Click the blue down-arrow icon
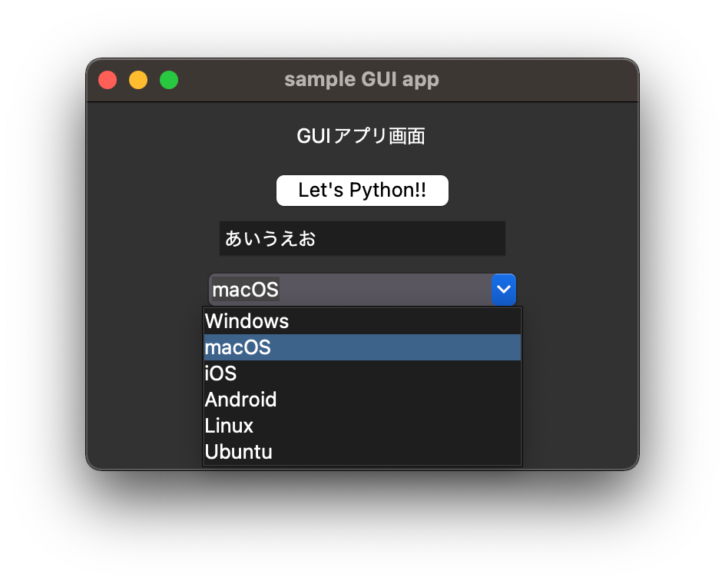Viewport: 725px width, 584px height. coord(504,289)
